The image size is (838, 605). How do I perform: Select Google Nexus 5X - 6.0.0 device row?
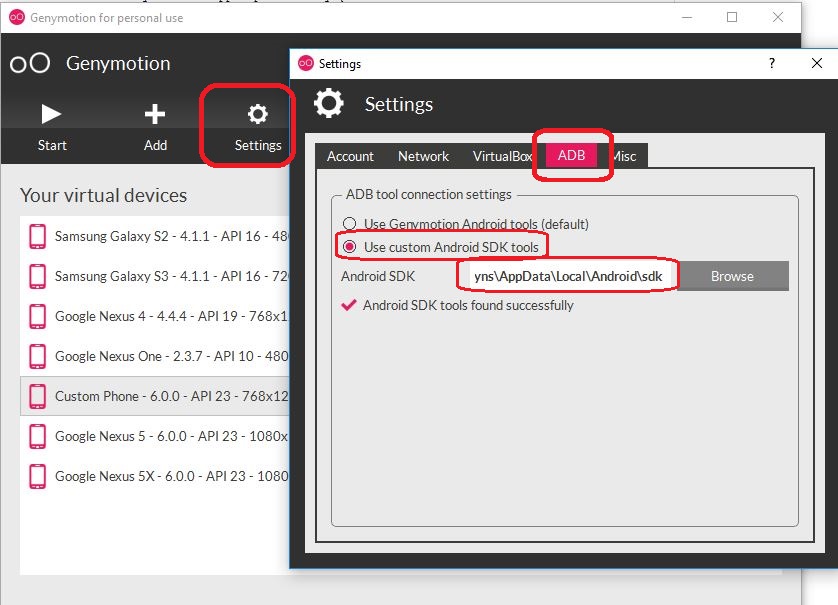155,477
